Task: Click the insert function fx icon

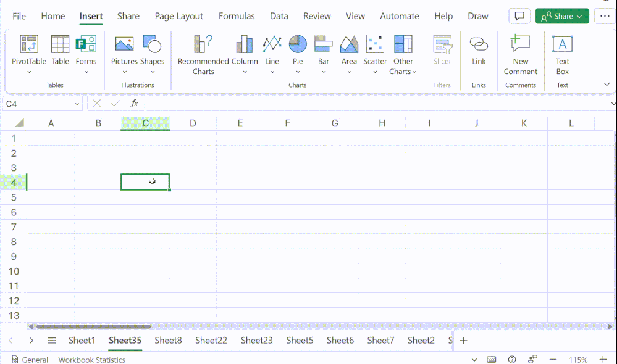Action: click(134, 104)
